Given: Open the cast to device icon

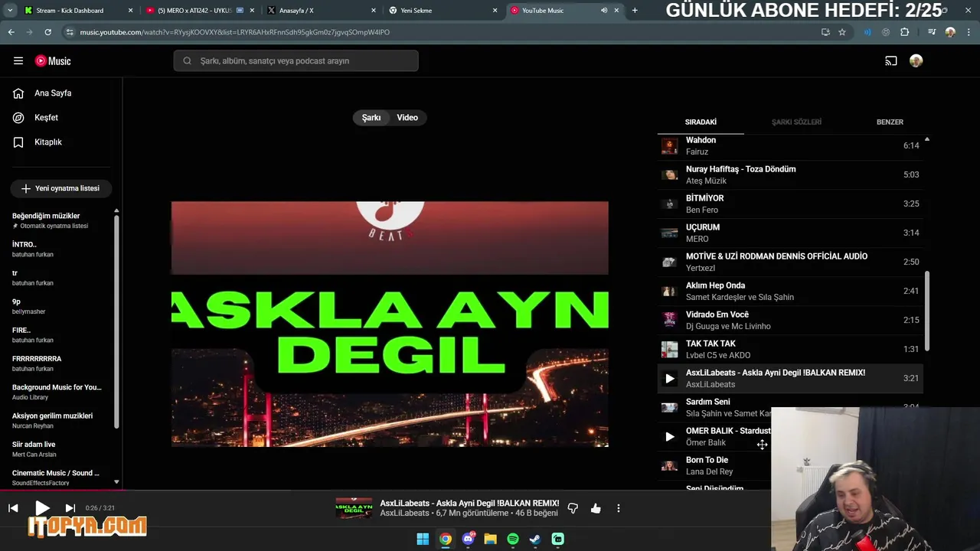Looking at the screenshot, I should coord(891,60).
